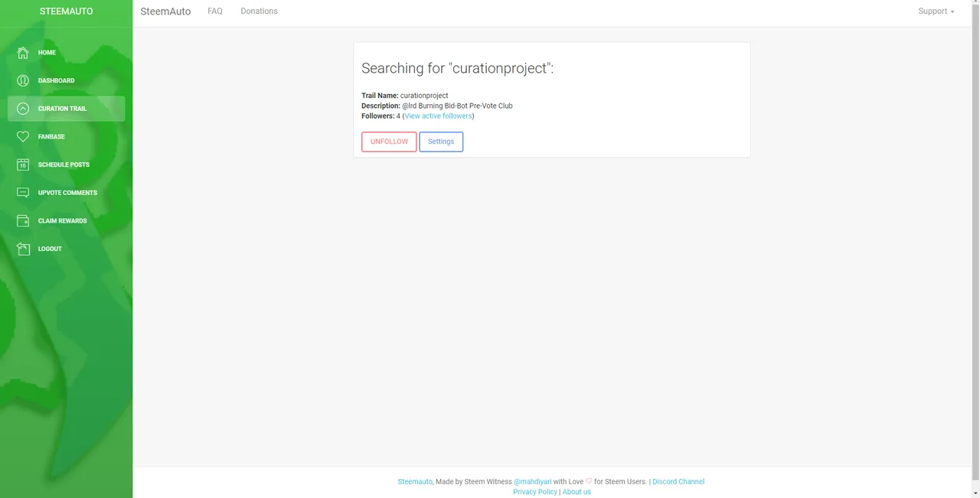980x498 pixels.
Task: Click the Logout icon in sidebar
Action: click(23, 249)
